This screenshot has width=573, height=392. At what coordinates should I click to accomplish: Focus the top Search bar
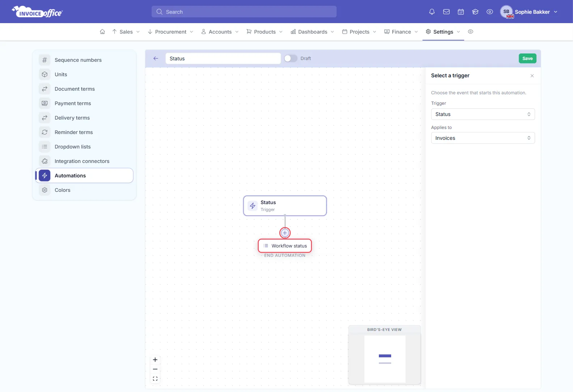tap(244, 12)
